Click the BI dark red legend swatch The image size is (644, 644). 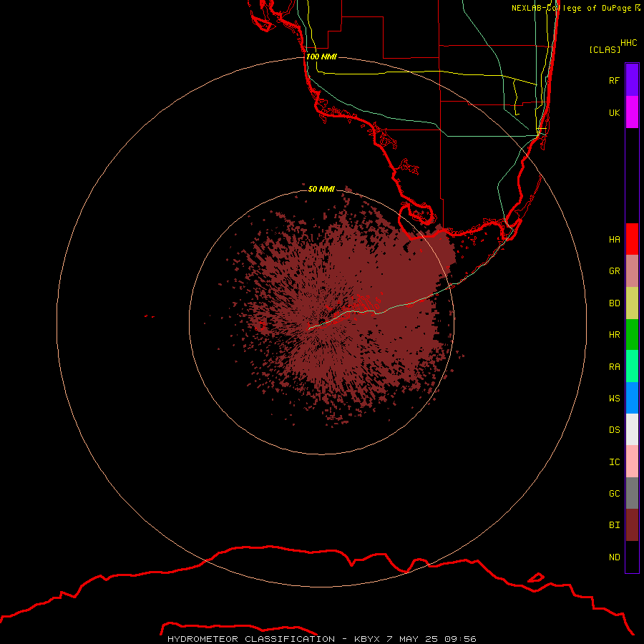[632, 525]
